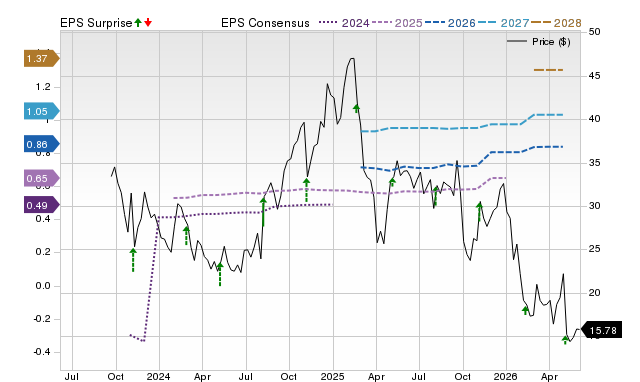Click the 2025 label on the time axis
Viewport: 640px width, 382px height.
click(x=332, y=376)
